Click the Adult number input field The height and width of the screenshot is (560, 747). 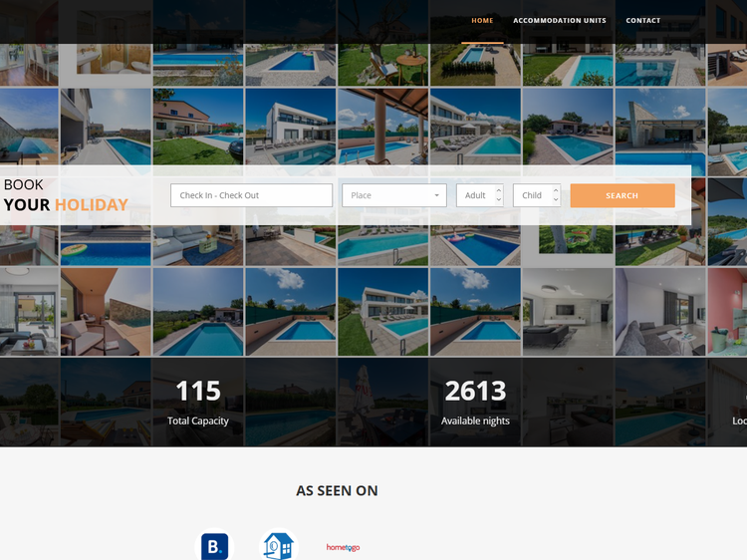pyautogui.click(x=475, y=195)
